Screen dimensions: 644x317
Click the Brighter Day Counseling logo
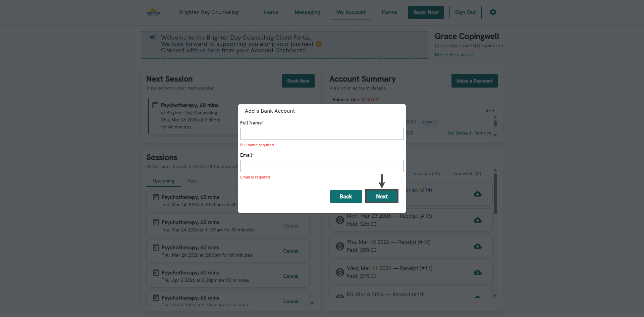[x=153, y=12]
